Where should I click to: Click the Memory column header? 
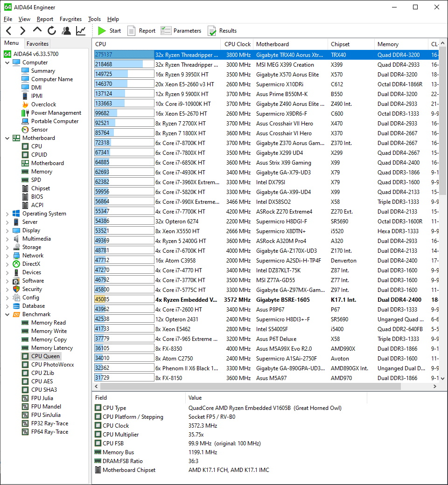(x=401, y=44)
